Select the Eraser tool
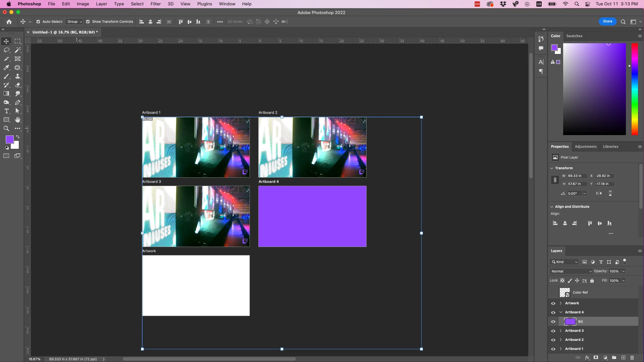Screen dimensions: 644x362 pyautogui.click(x=18, y=85)
